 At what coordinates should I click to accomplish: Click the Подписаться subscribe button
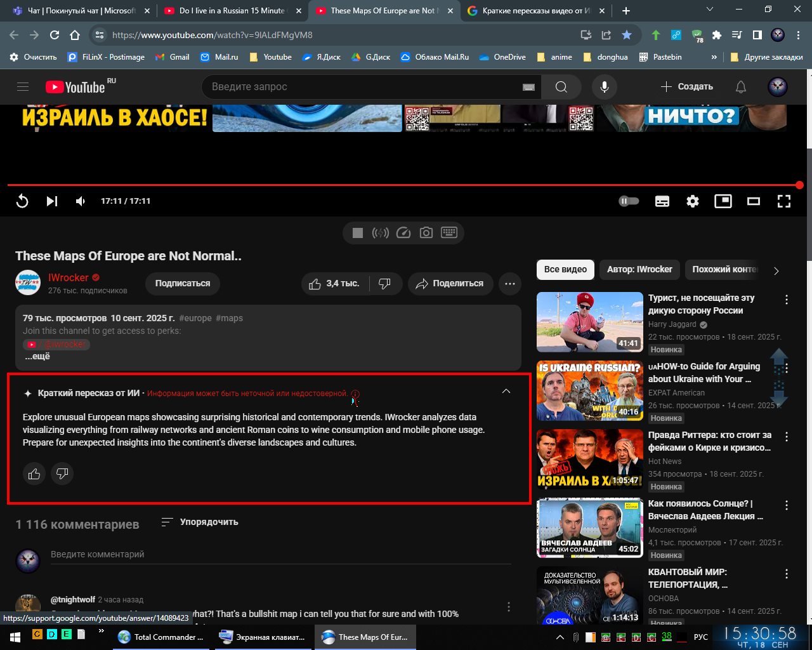183,283
